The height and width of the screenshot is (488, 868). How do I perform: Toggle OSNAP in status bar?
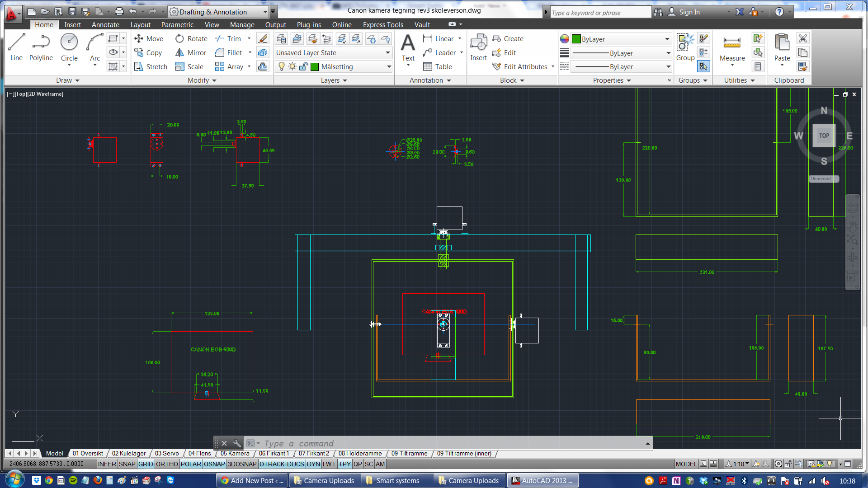(x=214, y=464)
